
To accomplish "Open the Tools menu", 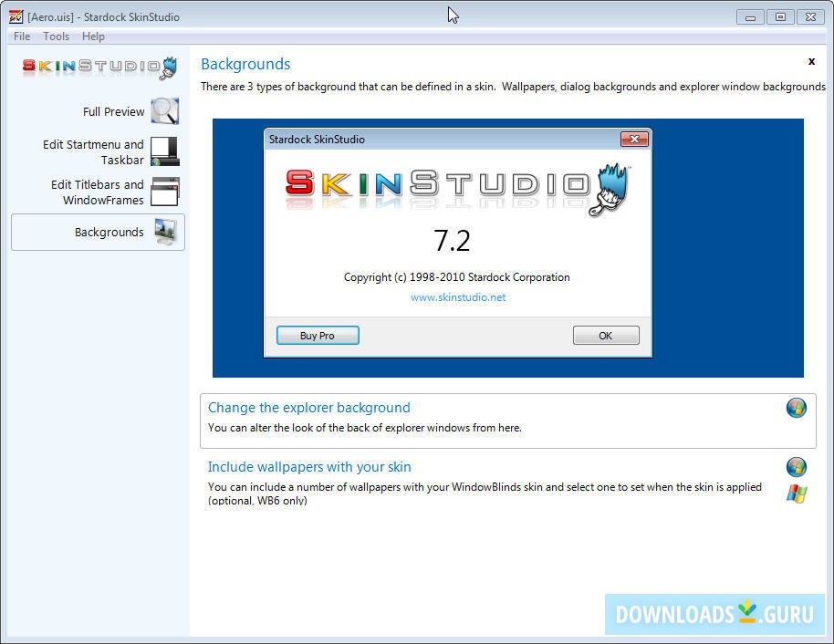I will point(56,36).
